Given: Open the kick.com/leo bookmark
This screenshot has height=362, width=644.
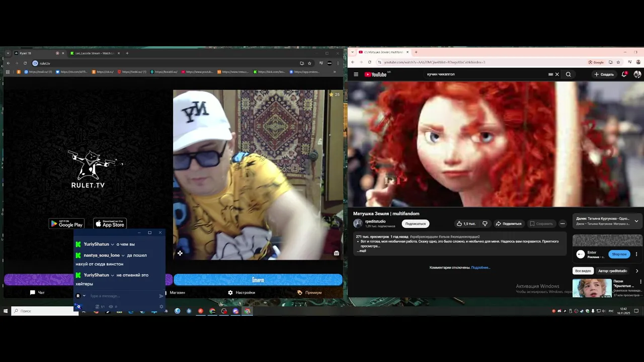Looking at the screenshot, I should [270, 72].
